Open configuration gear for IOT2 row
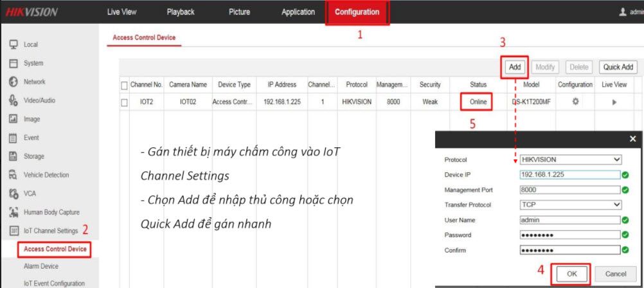 575,102
